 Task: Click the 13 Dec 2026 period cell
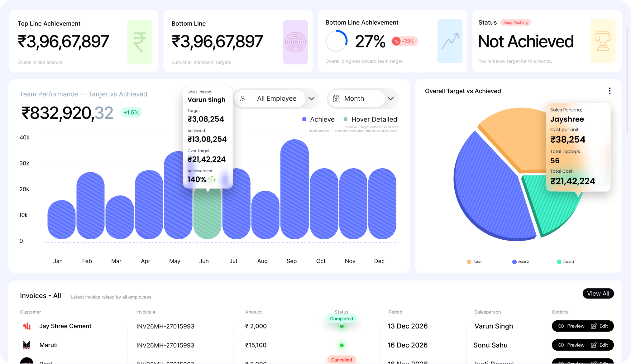[407, 326]
